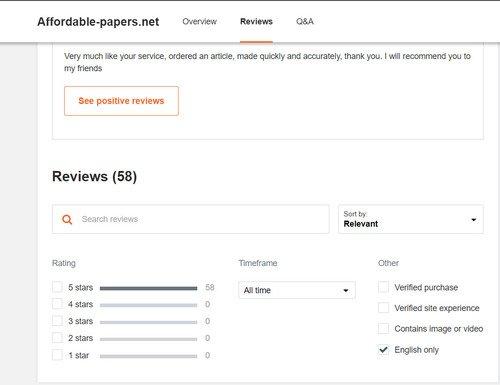Toggle Verified site experience checkbox
Viewport: 500px width, 385px height.
click(x=383, y=308)
